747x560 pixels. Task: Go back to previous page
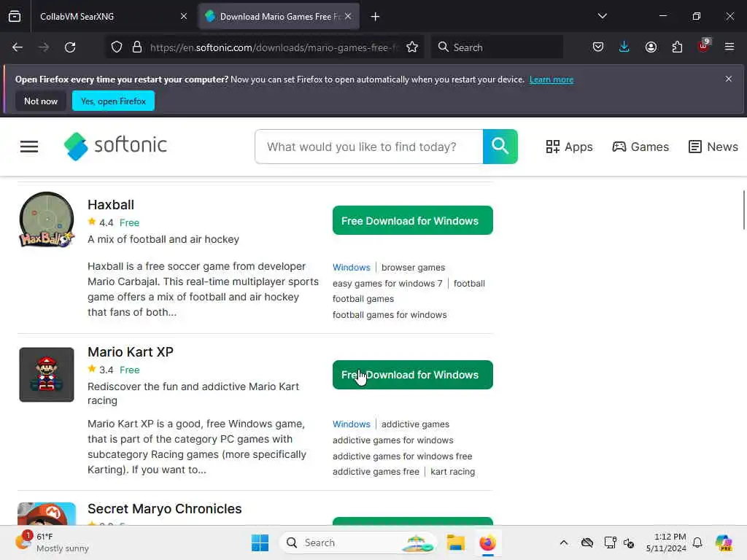click(x=18, y=47)
